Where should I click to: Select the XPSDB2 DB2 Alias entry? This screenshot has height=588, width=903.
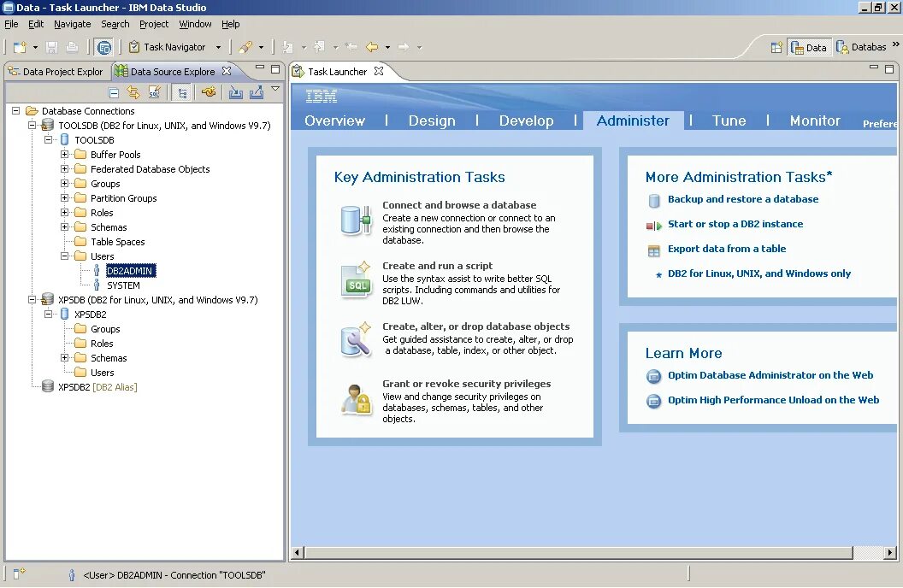point(97,387)
